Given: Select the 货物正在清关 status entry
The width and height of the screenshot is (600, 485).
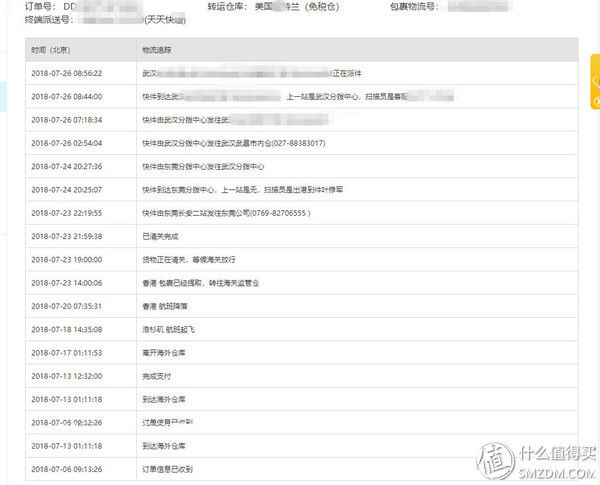Looking at the screenshot, I should point(189,260).
